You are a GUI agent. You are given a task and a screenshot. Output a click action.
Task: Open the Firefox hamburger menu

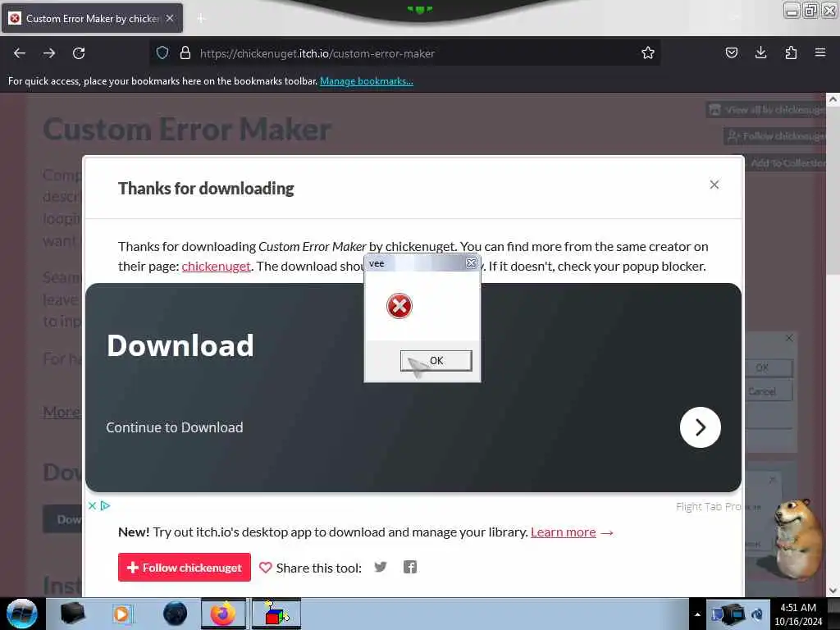pos(820,53)
